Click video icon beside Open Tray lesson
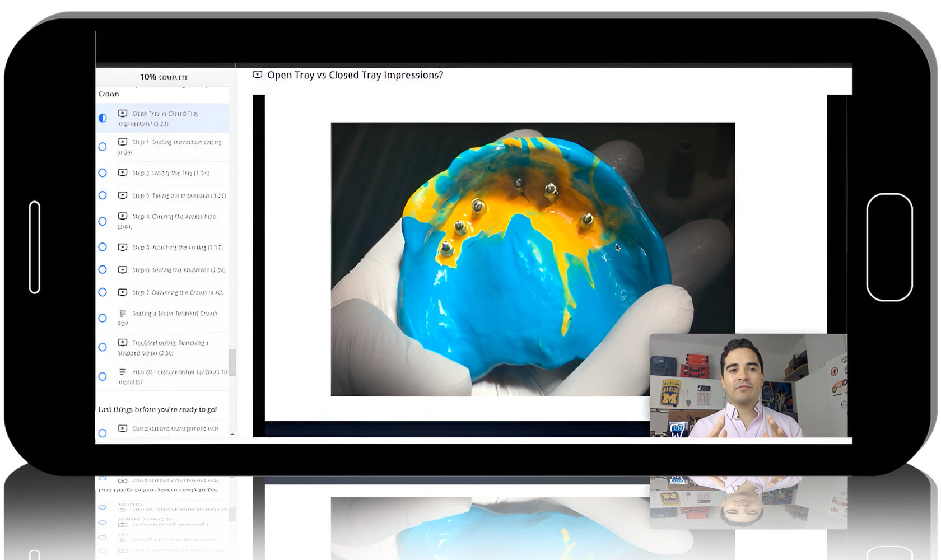This screenshot has width=941, height=560. tap(123, 114)
